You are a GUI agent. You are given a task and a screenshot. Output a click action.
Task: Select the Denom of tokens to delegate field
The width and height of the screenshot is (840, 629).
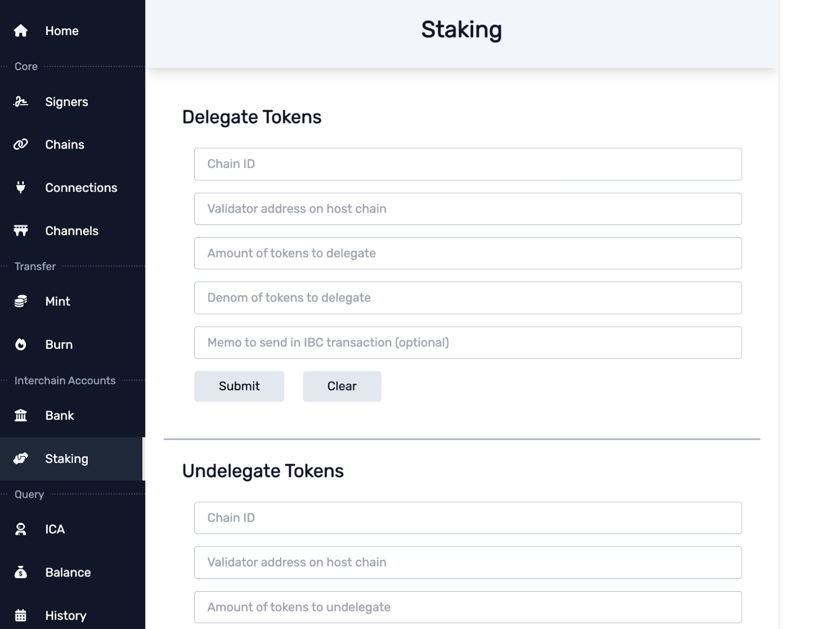click(467, 298)
